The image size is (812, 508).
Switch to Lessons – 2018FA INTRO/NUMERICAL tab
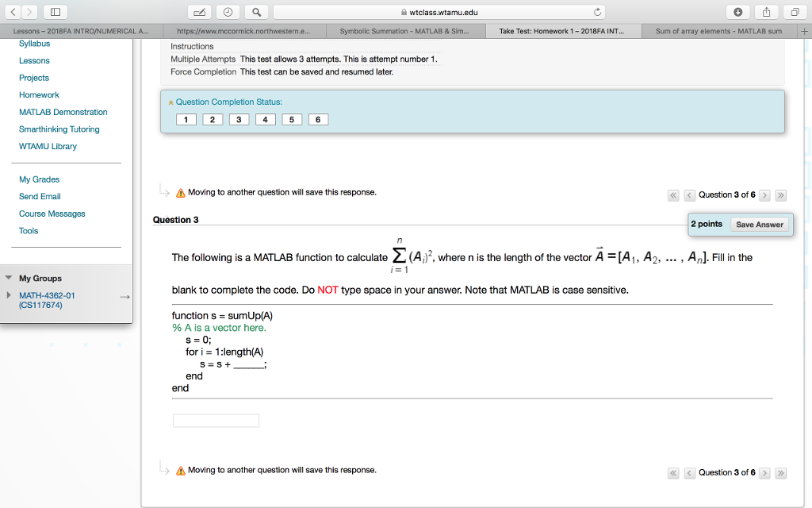click(81, 31)
